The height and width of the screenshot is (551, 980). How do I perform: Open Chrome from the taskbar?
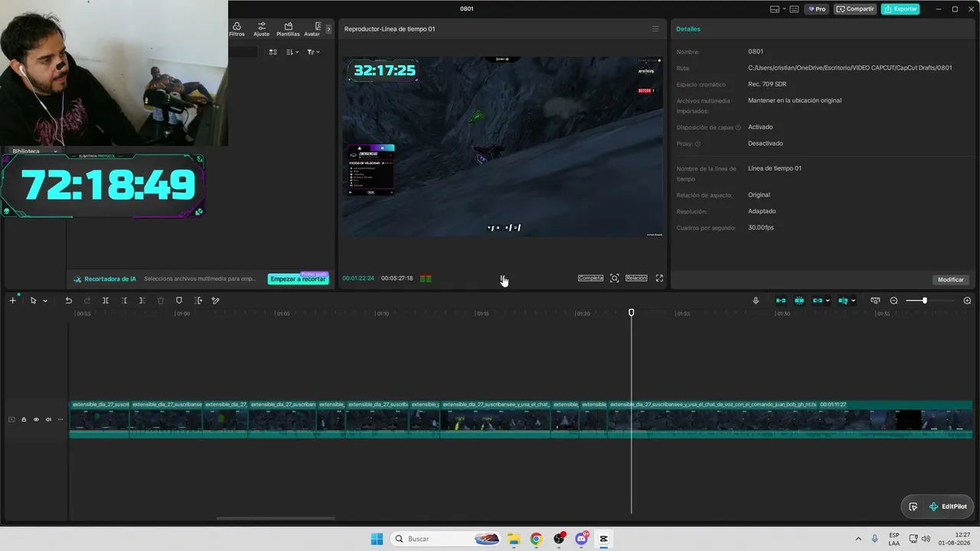click(x=536, y=539)
